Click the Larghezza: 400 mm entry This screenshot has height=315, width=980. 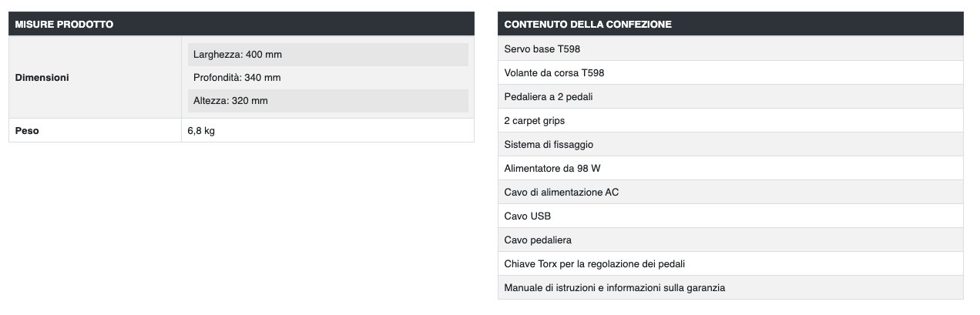[x=237, y=55]
